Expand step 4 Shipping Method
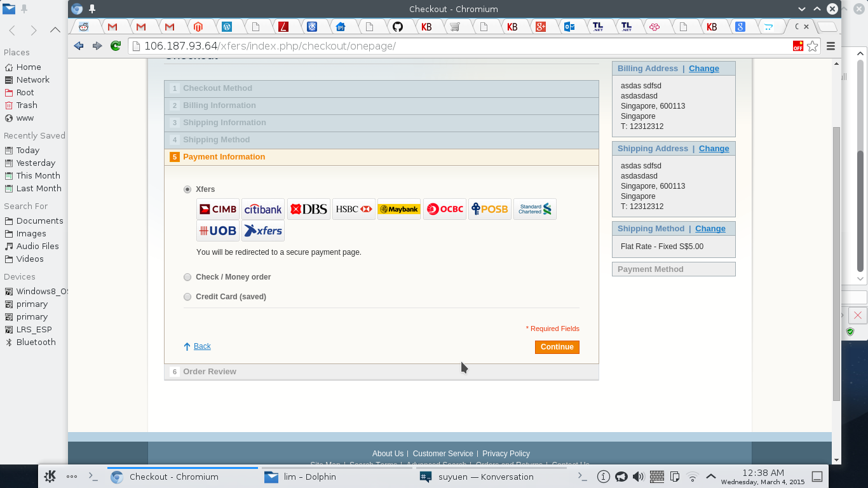 381,140
